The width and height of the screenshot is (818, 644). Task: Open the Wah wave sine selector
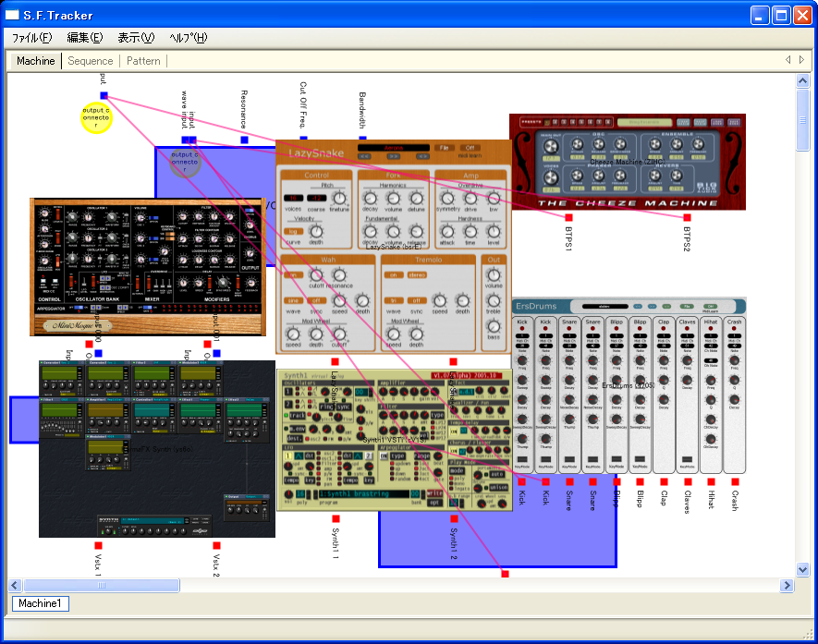[x=293, y=300]
